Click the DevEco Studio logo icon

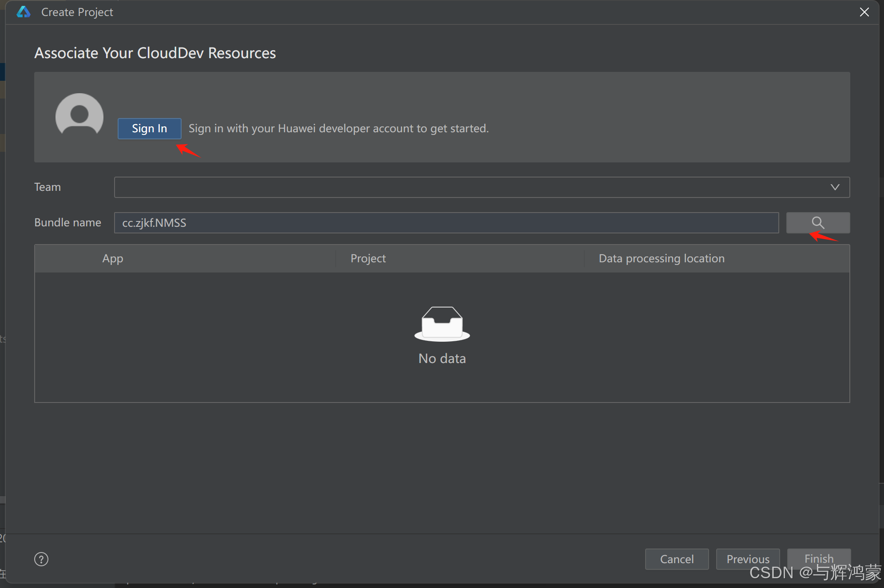point(24,12)
